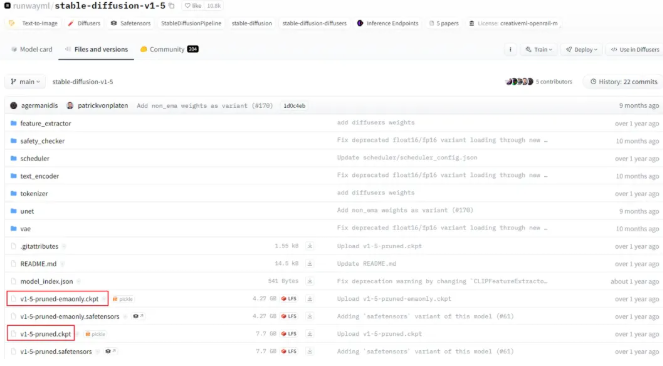Select the stable-diffusion-diffusers tag

pyautogui.click(x=314, y=23)
